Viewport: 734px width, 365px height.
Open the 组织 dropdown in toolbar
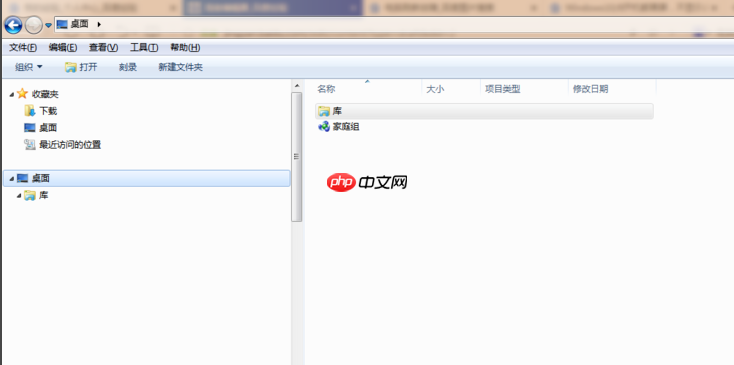[x=29, y=67]
